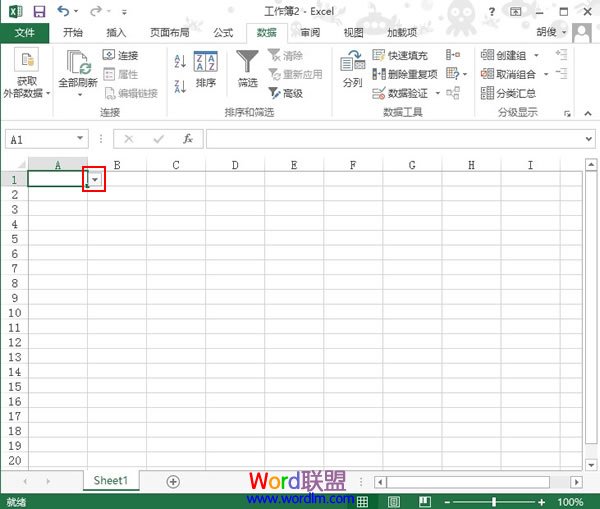Image resolution: width=600 pixels, height=509 pixels.
Task: Switch to the 页面布局 ribbon tab
Action: [x=170, y=33]
